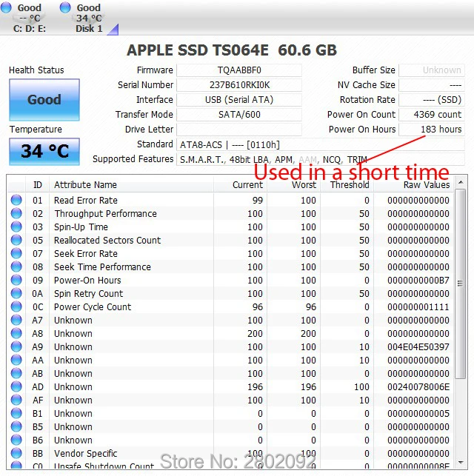
Task: Click the status icon for Seek Error Rate
Action: pos(16,253)
